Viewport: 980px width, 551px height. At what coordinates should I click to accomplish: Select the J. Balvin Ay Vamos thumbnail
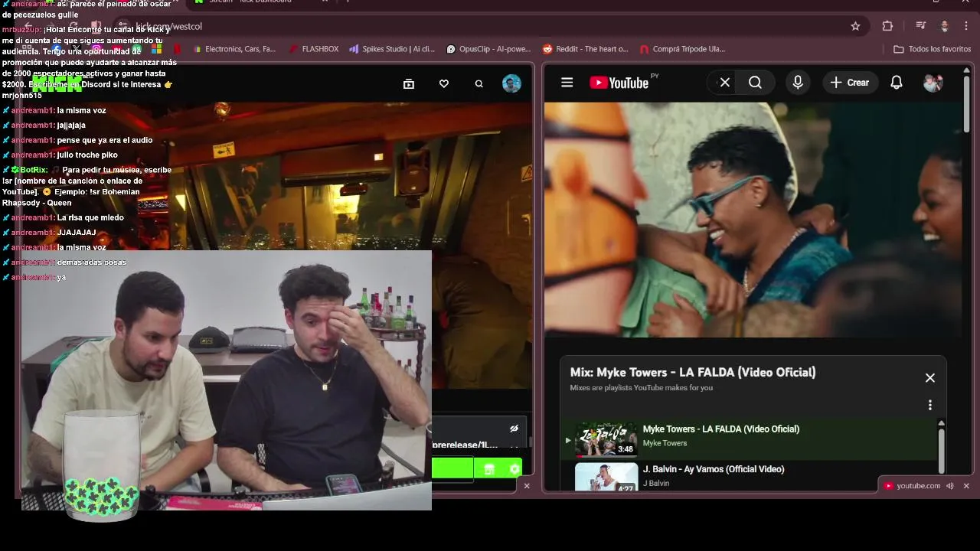606,478
